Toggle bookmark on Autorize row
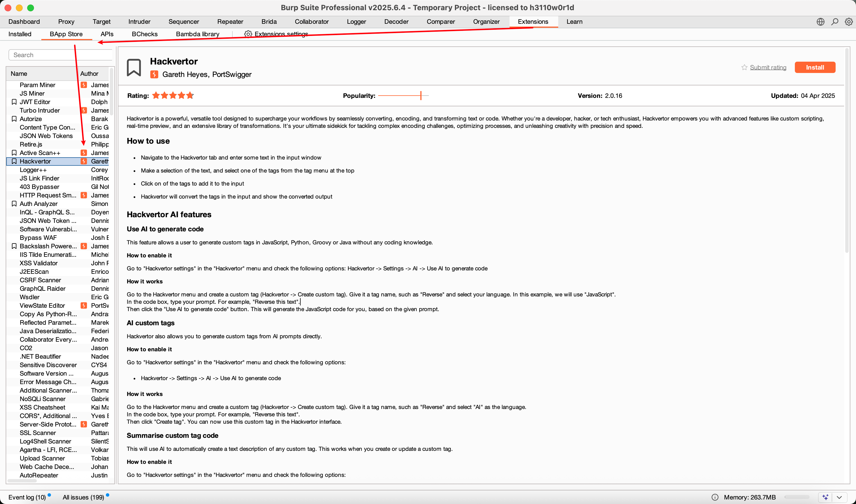 14,119
